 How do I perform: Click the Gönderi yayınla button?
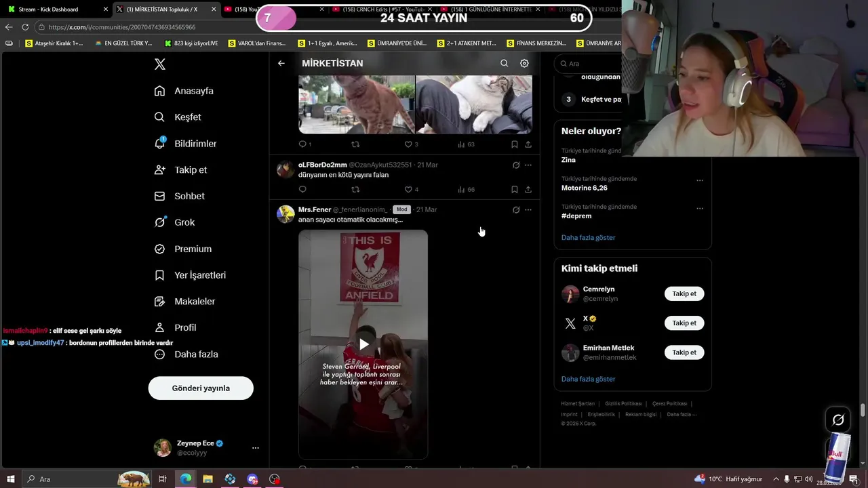click(201, 388)
